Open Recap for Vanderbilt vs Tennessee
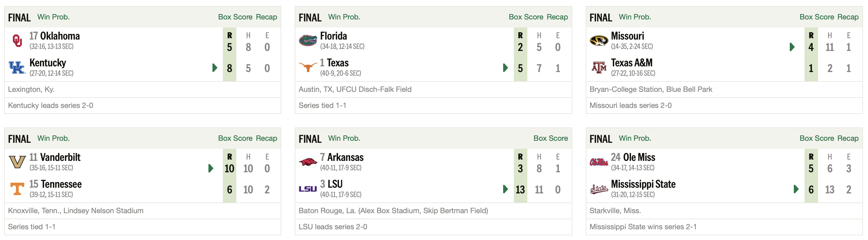The image size is (868, 240). click(266, 138)
